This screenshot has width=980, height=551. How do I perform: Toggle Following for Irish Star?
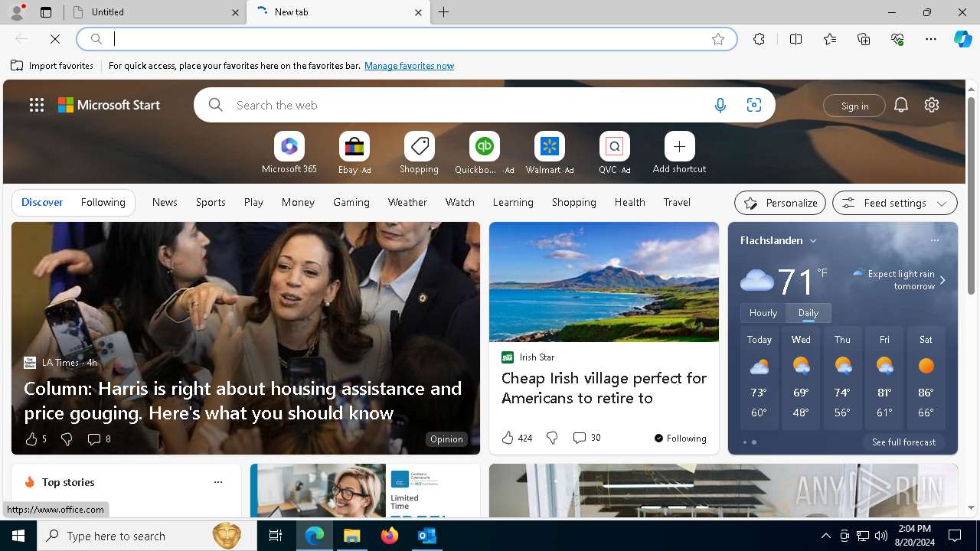[680, 439]
